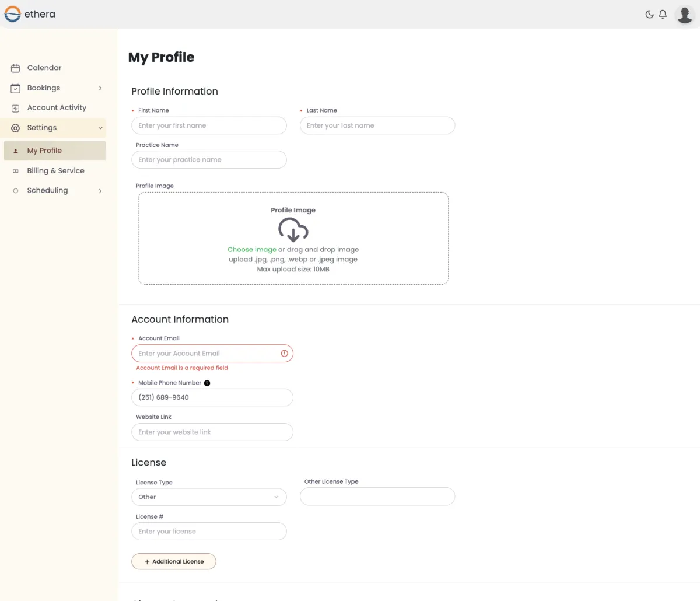
Task: Click the Profile Image drop zone
Action: [293, 239]
